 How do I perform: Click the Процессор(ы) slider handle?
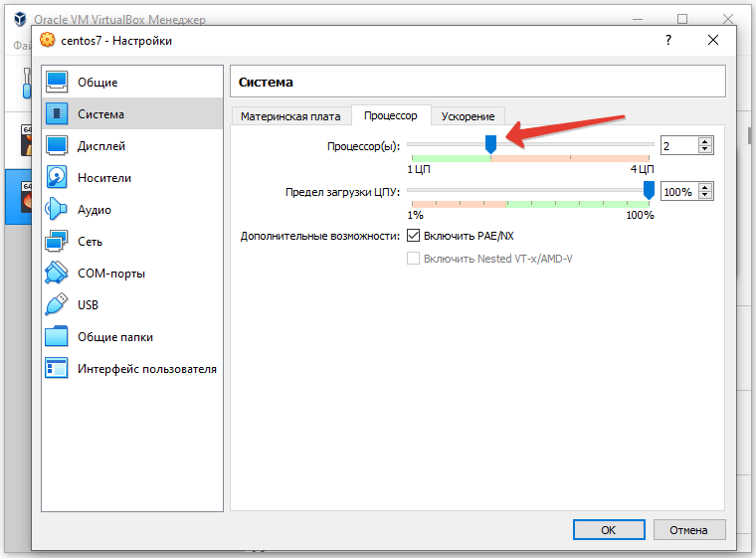[490, 145]
